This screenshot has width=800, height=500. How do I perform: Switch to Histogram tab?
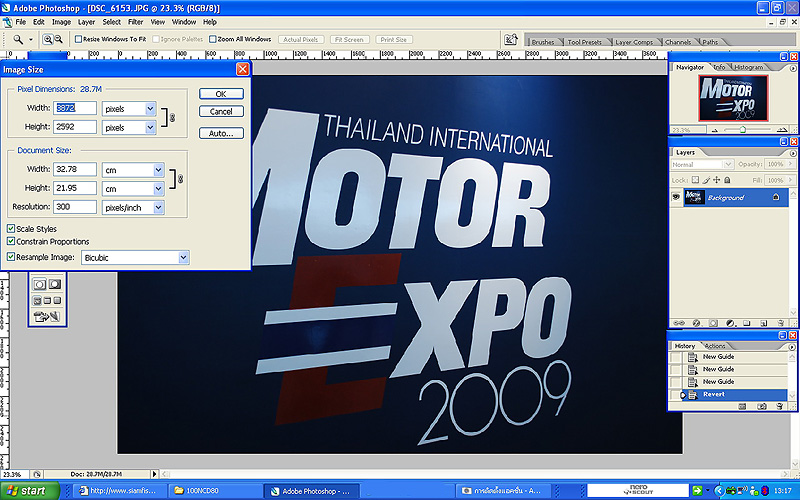pos(749,67)
